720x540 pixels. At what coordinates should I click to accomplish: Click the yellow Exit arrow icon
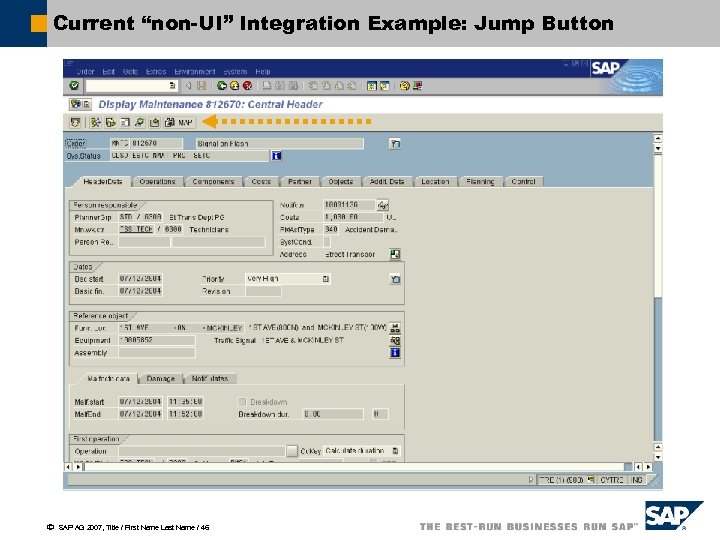[235, 85]
